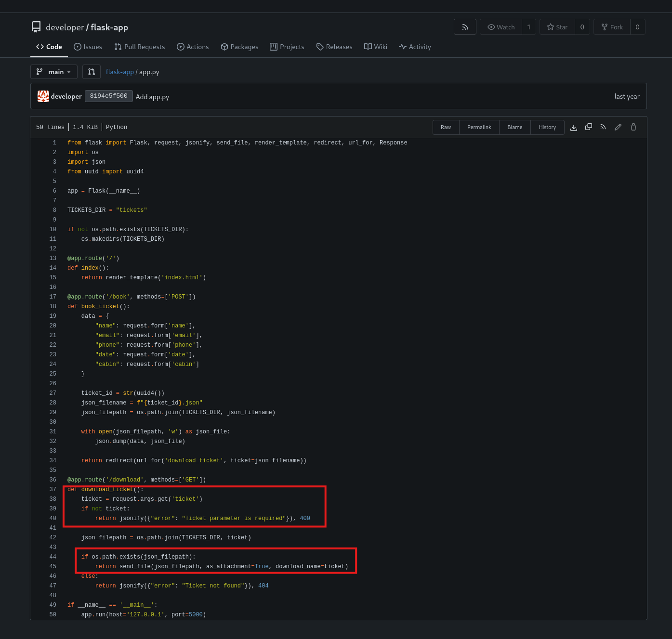Open the Blame view
The width and height of the screenshot is (672, 639).
point(514,127)
